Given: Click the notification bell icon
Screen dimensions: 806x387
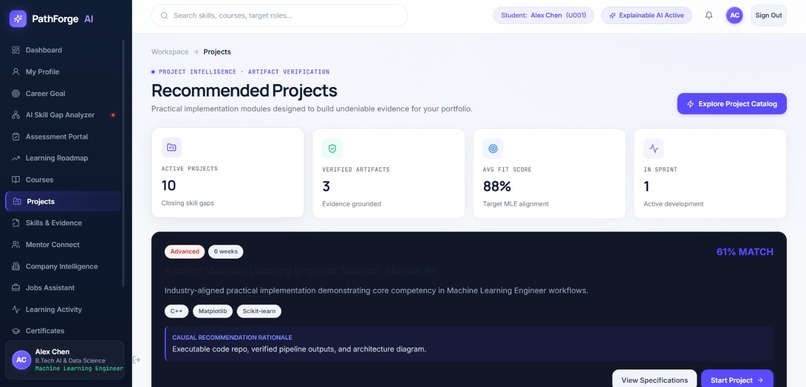Looking at the screenshot, I should [708, 15].
